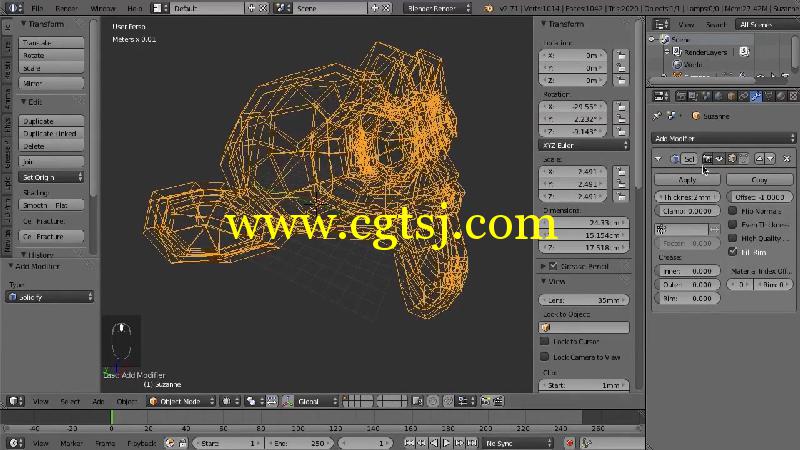Open the viewport shading mode selector

click(230, 402)
